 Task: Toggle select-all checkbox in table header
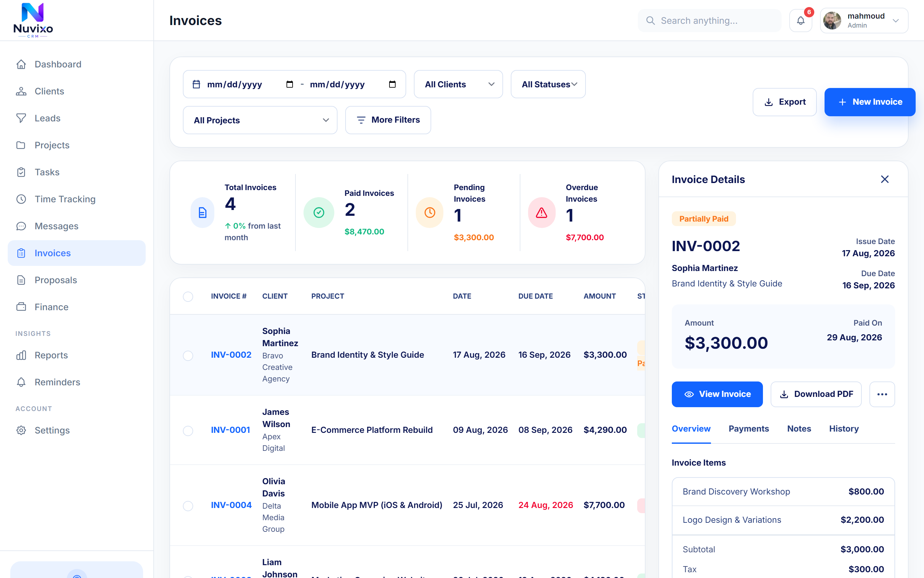pos(188,297)
